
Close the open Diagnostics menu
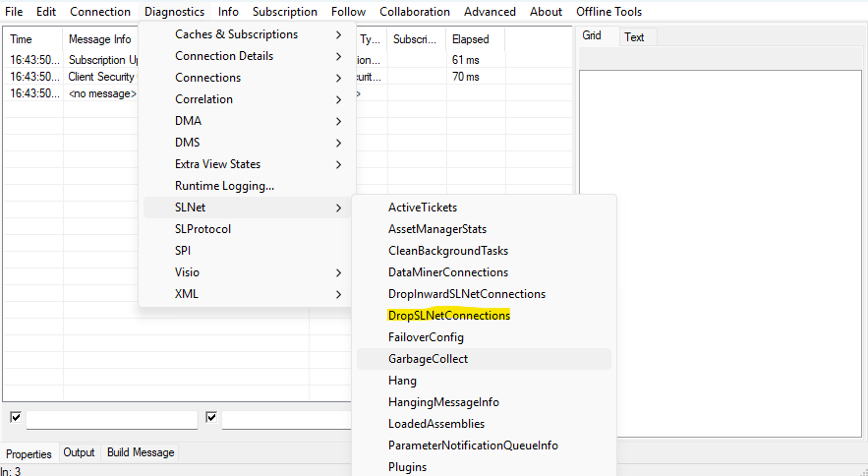coord(174,12)
